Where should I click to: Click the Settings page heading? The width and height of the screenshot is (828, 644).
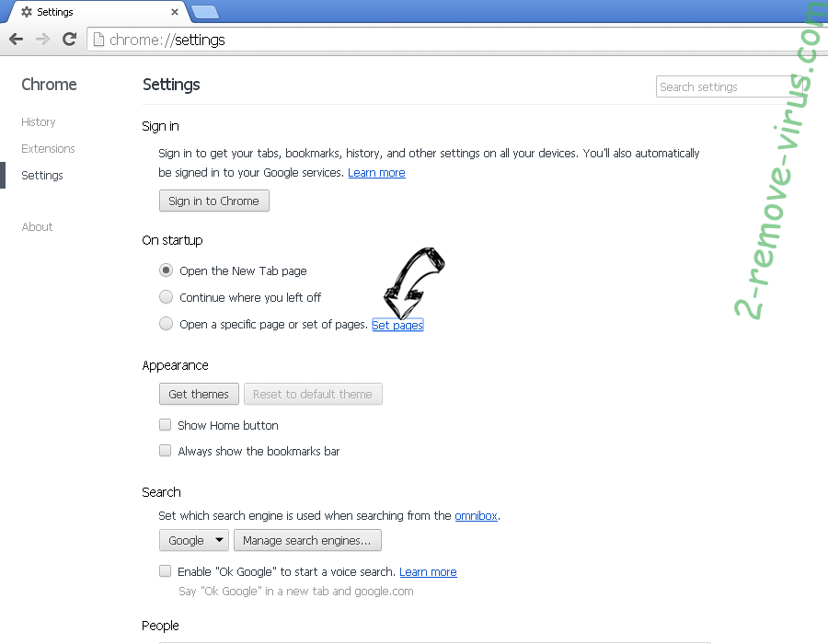coord(171,85)
